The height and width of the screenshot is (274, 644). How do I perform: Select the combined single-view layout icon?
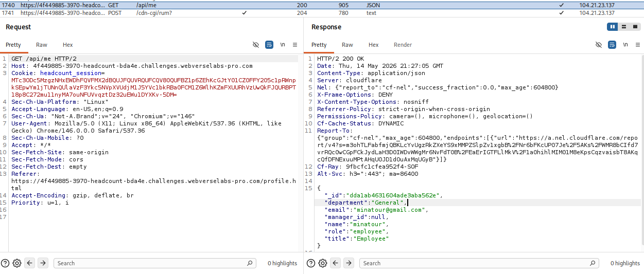point(635,27)
